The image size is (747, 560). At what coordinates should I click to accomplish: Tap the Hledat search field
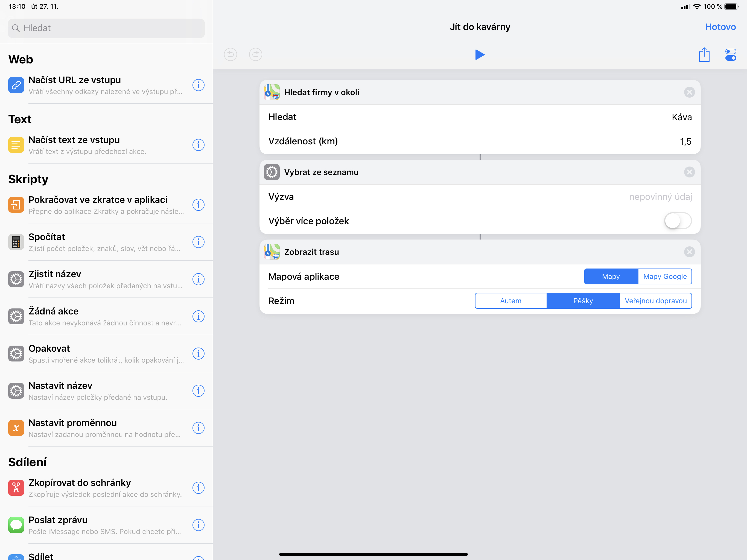pos(106,28)
